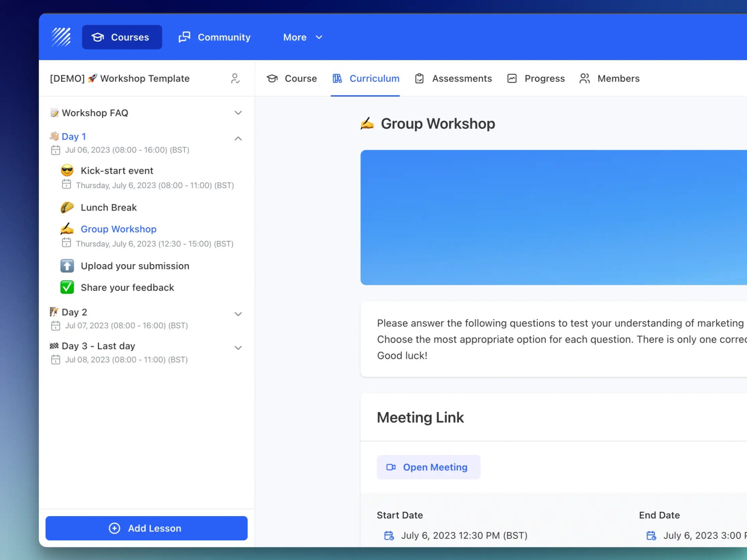Image resolution: width=747 pixels, height=560 pixels.
Task: Click the green checkmark icon for Share your feedback
Action: click(67, 287)
